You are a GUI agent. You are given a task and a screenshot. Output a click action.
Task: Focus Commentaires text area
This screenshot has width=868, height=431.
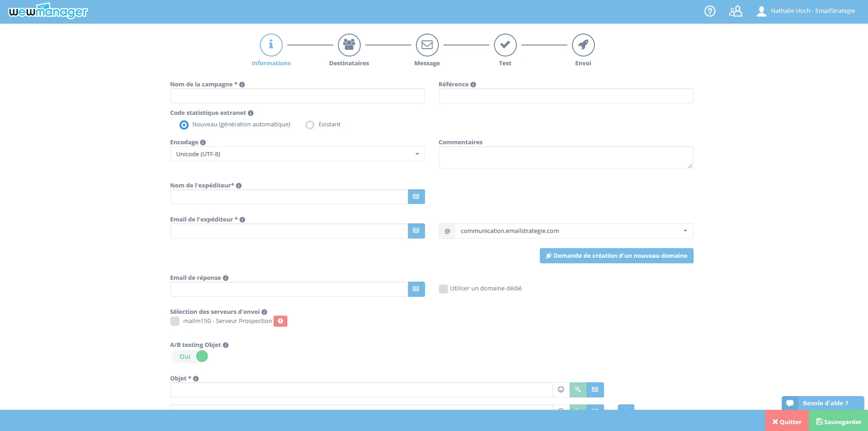coord(566,158)
